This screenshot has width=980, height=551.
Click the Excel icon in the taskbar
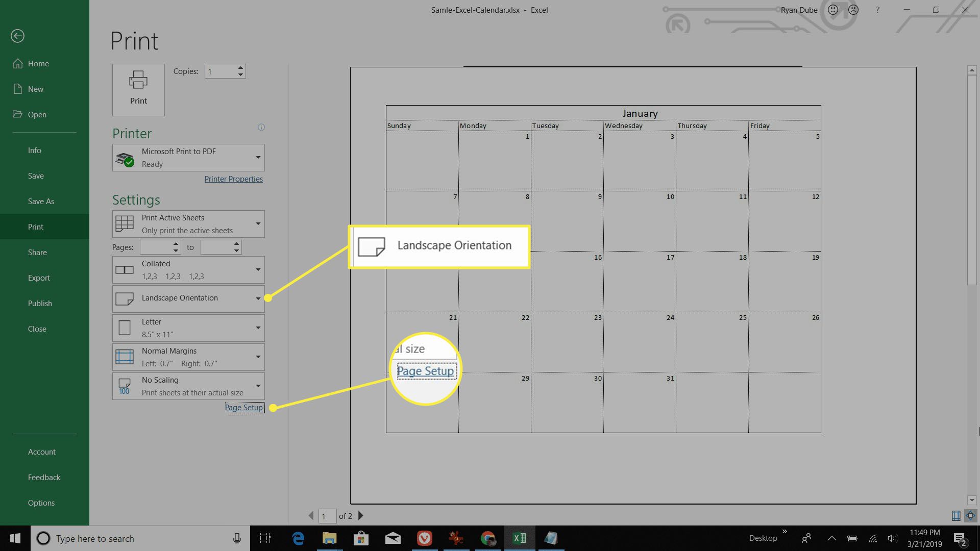(519, 538)
